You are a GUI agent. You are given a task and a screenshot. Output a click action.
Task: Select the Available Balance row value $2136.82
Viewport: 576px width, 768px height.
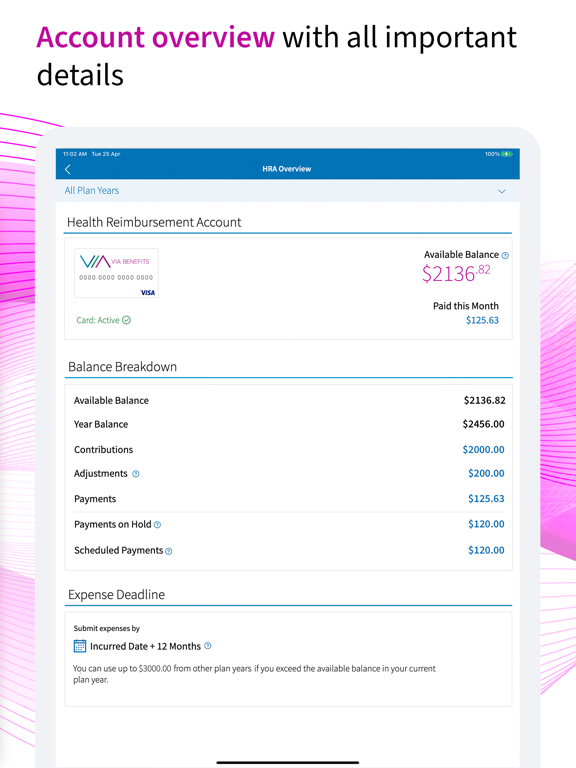484,400
